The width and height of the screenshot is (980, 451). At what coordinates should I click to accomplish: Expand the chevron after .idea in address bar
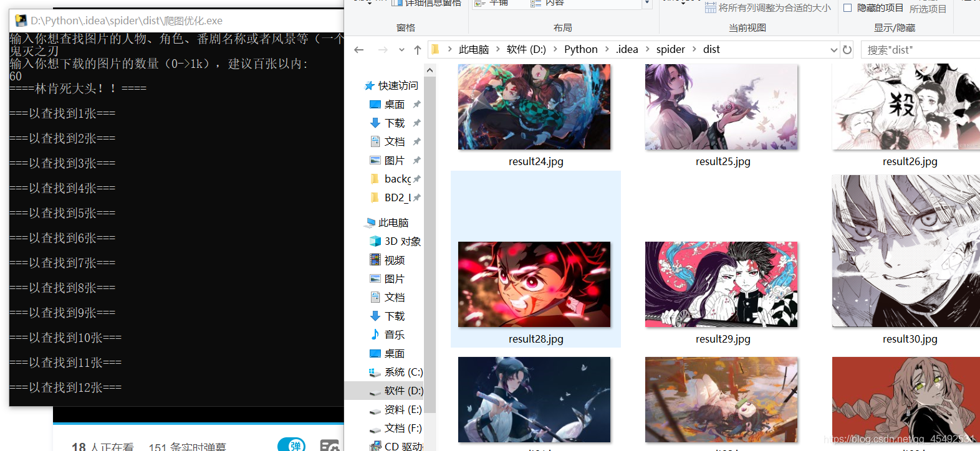647,49
